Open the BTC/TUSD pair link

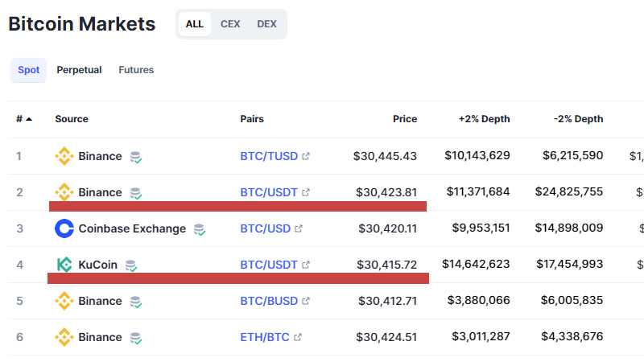click(x=269, y=156)
